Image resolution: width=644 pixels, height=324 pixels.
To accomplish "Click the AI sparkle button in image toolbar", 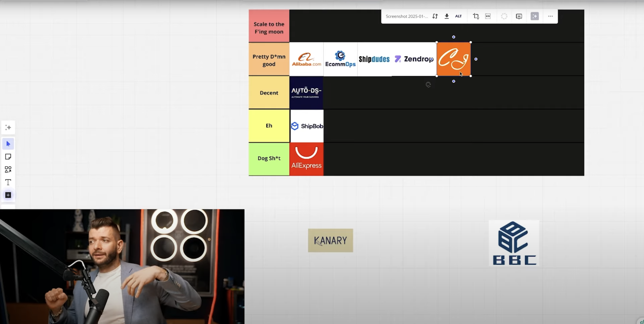I will 535,16.
